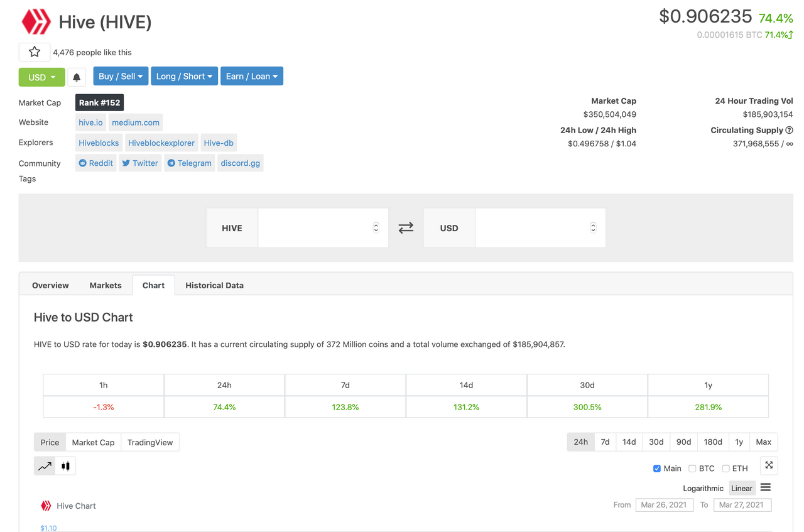Click the bell price alert icon
The height and width of the screenshot is (532, 804).
[77, 77]
